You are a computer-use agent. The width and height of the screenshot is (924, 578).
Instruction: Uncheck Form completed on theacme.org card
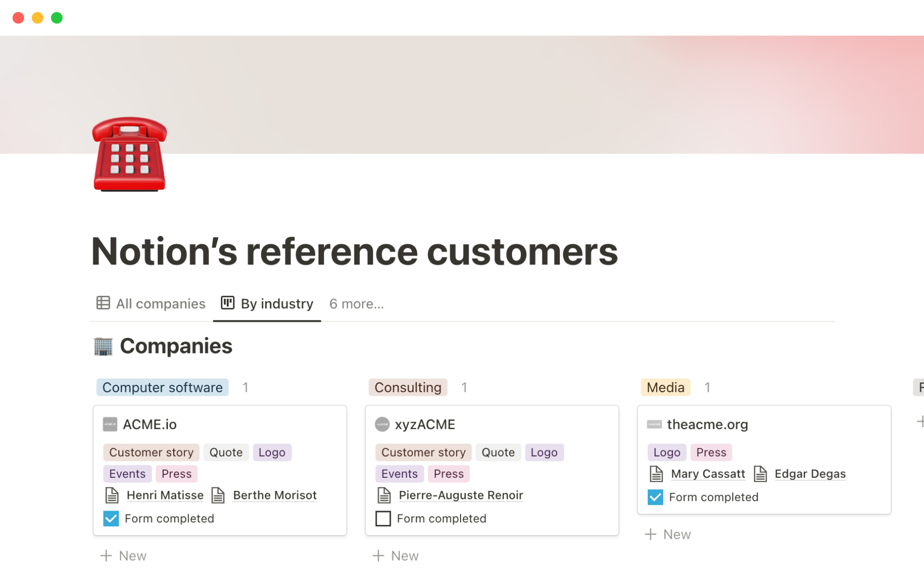[x=655, y=497]
